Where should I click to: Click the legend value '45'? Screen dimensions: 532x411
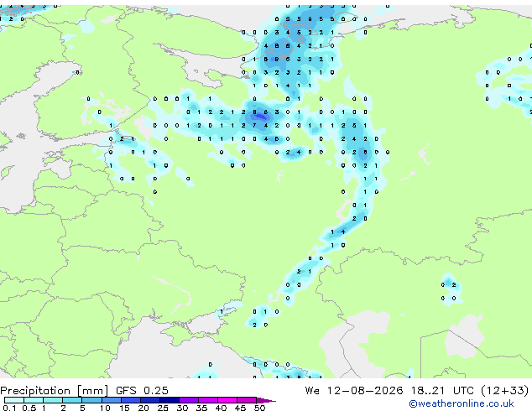click(x=240, y=408)
